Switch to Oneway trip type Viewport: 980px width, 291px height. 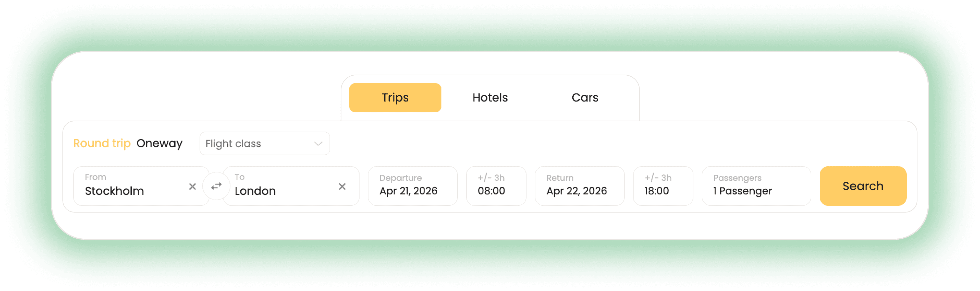point(160,143)
